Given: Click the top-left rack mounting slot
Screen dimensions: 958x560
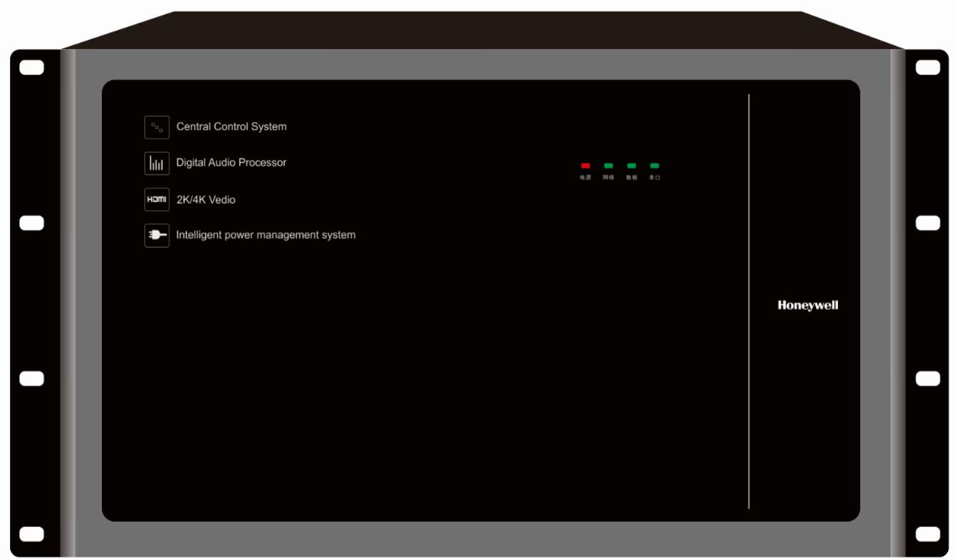Looking at the screenshot, I should [32, 68].
